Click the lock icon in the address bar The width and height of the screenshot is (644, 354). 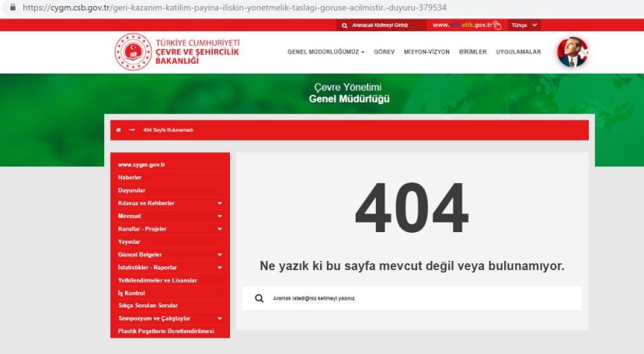[12, 8]
